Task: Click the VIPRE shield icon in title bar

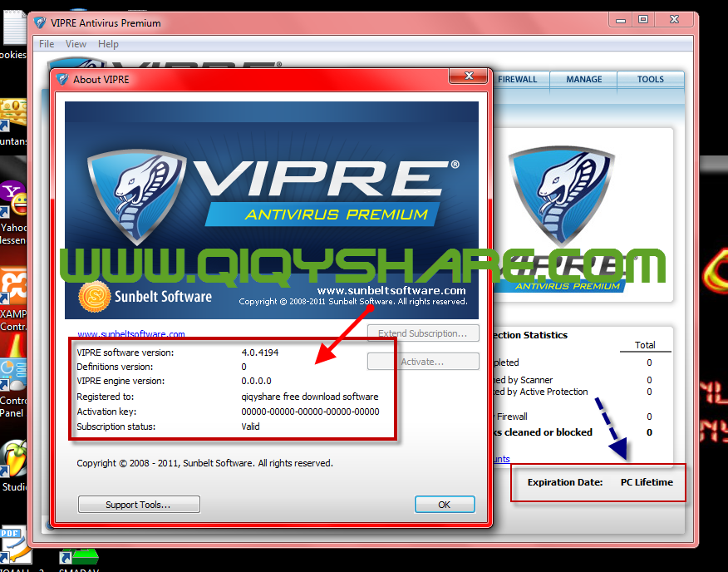Action: click(40, 22)
